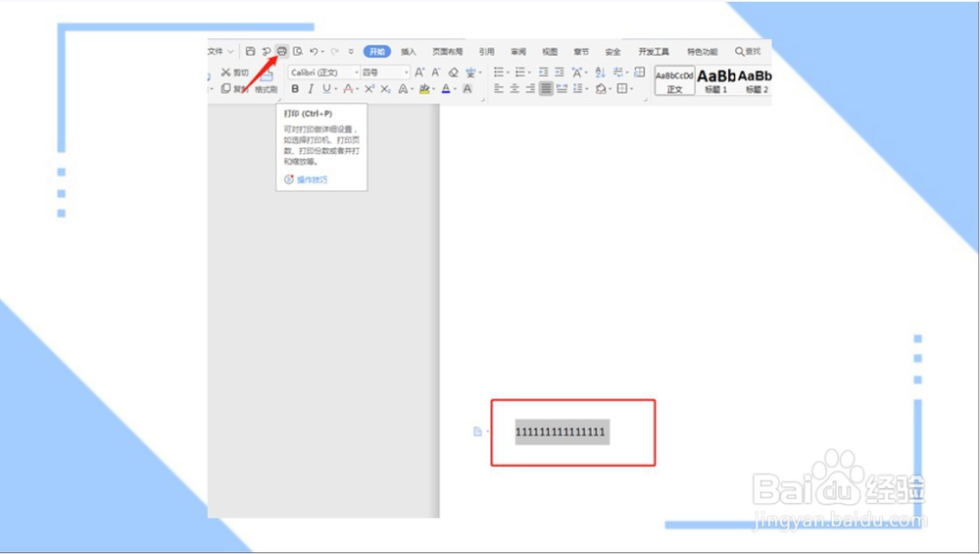
Task: Toggle Italic formatting
Action: pyautogui.click(x=311, y=89)
